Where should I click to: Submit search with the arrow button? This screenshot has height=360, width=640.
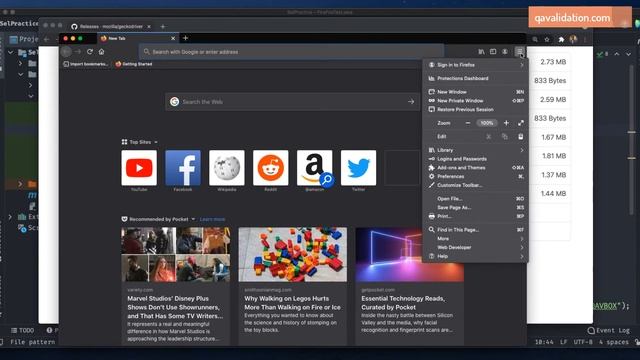point(411,102)
